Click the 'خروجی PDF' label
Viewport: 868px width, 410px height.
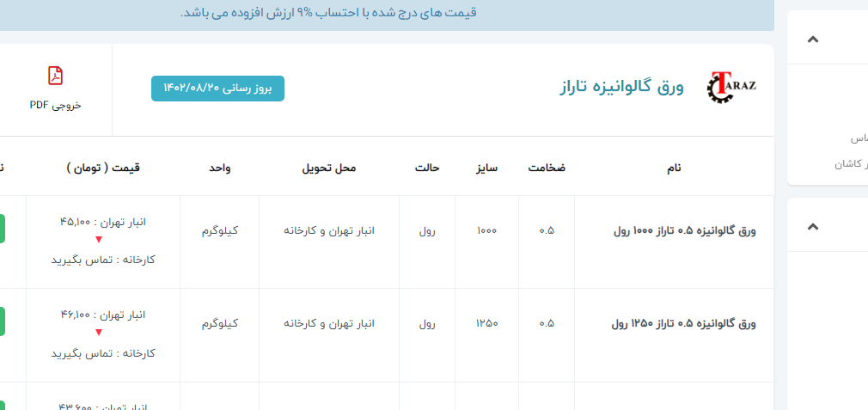[x=55, y=105]
